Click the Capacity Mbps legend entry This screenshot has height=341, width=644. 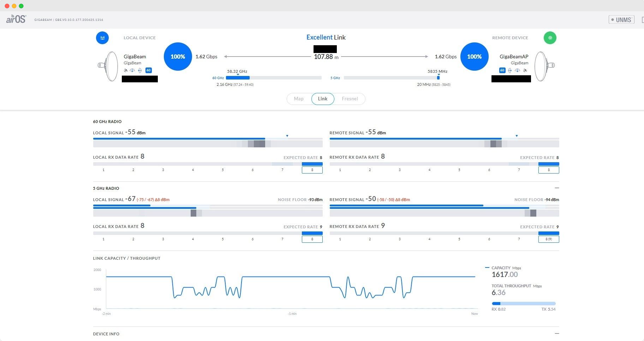pos(503,268)
